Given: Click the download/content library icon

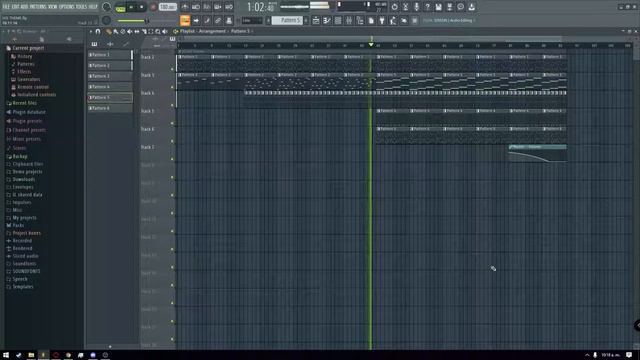Looking at the screenshot, I should point(471,7).
